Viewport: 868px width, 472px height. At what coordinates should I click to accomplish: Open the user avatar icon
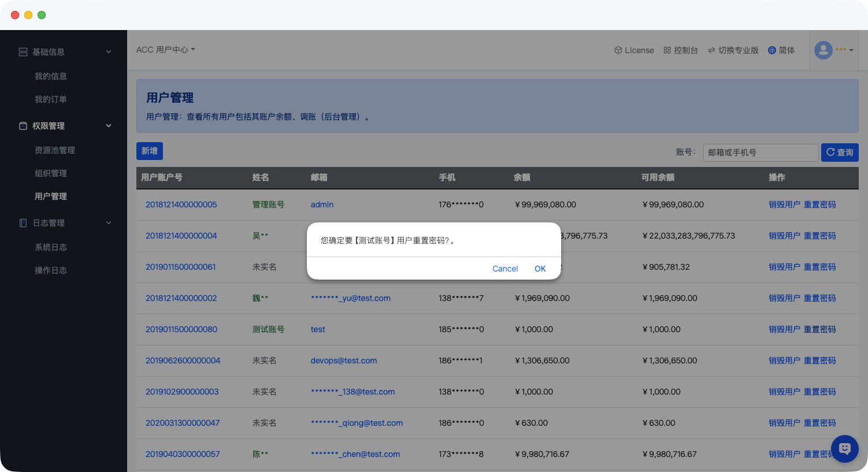pyautogui.click(x=823, y=50)
